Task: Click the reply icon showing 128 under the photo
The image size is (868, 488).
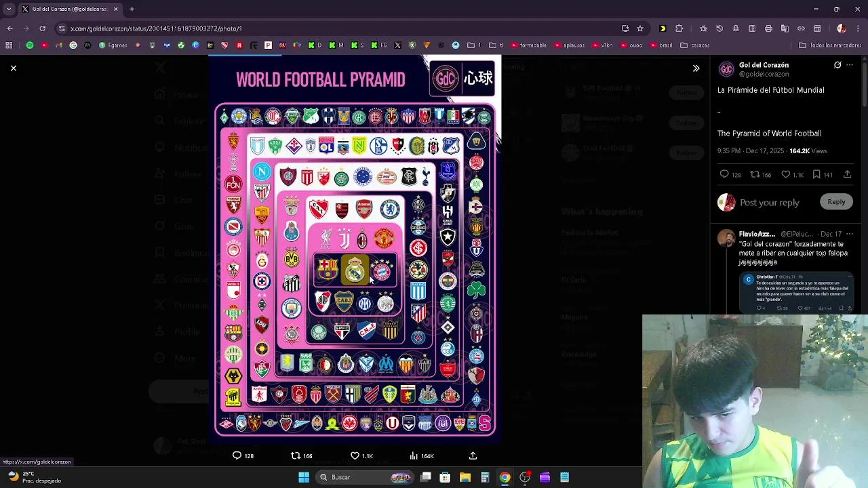Action: click(x=237, y=456)
